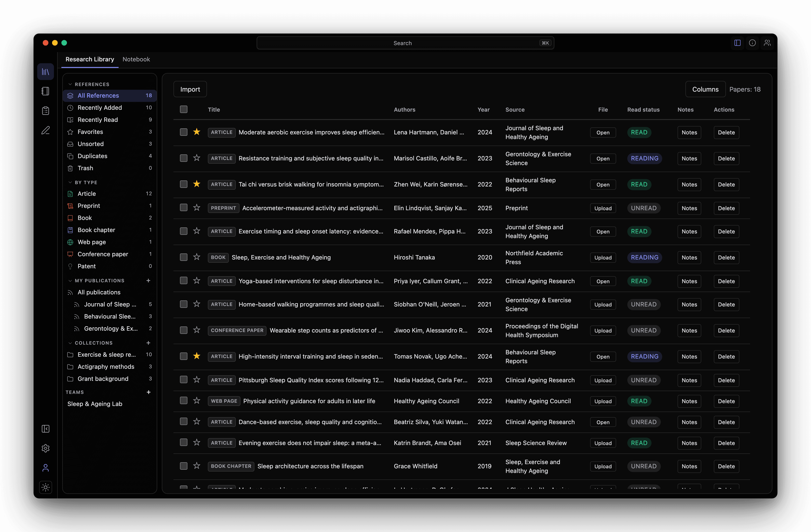811x532 pixels.
Task: Switch to the Notebook tab
Action: 136,59
